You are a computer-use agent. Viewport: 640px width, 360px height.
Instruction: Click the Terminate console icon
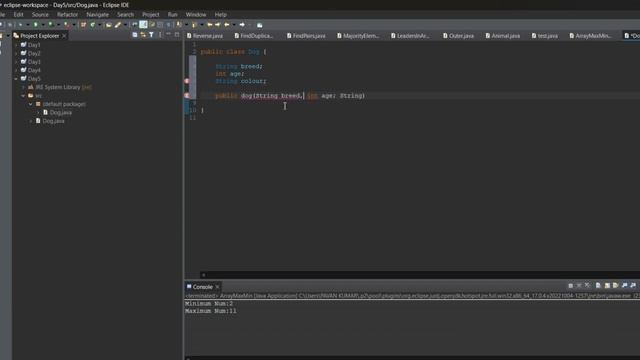(571, 286)
